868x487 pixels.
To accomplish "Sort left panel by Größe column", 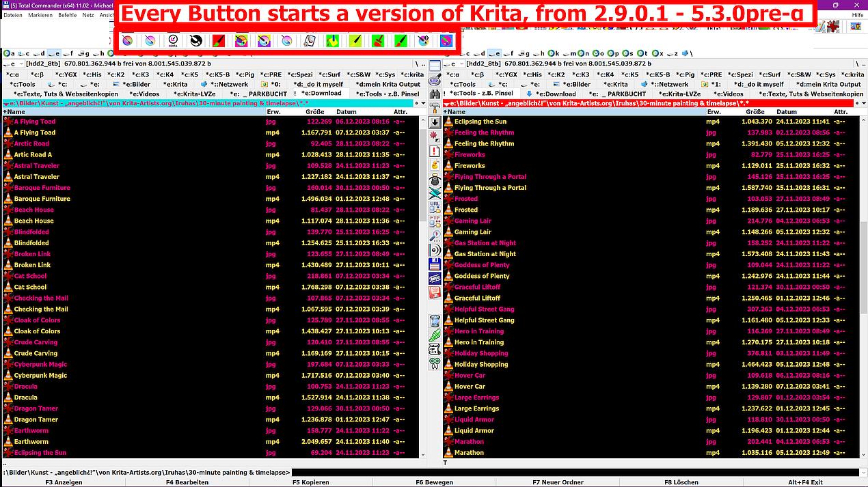I will [x=315, y=111].
